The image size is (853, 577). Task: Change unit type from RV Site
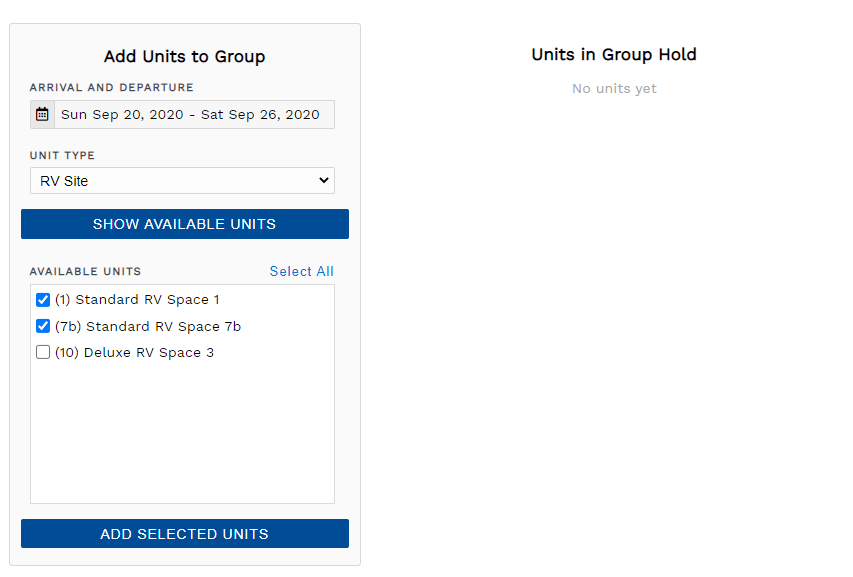pos(182,180)
